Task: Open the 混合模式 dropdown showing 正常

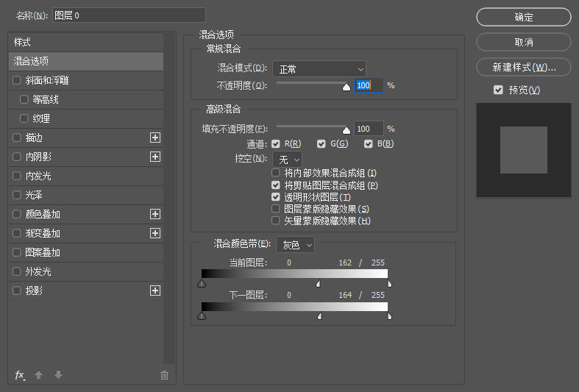Action: 319,69
